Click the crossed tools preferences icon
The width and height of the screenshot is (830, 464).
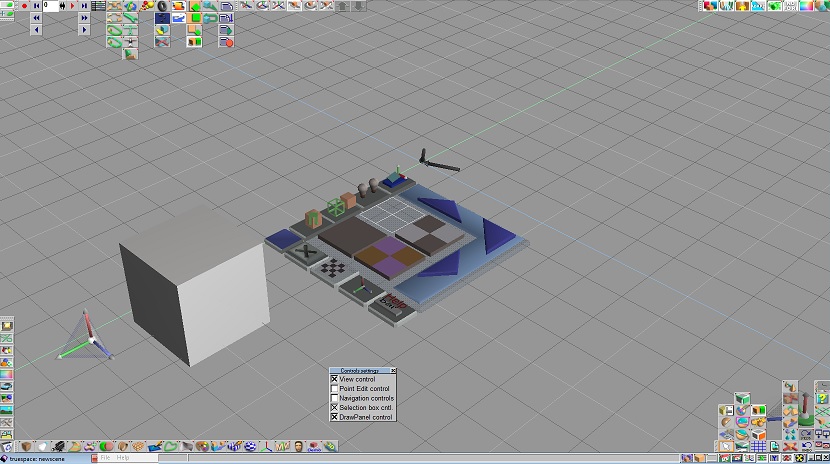tap(6, 422)
